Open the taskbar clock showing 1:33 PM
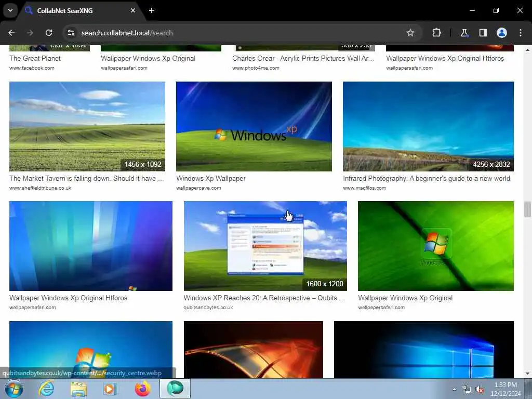 coord(506,389)
